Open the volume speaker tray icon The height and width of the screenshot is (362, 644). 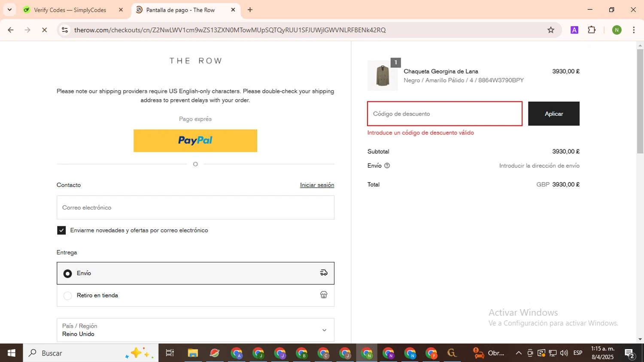(x=564, y=353)
